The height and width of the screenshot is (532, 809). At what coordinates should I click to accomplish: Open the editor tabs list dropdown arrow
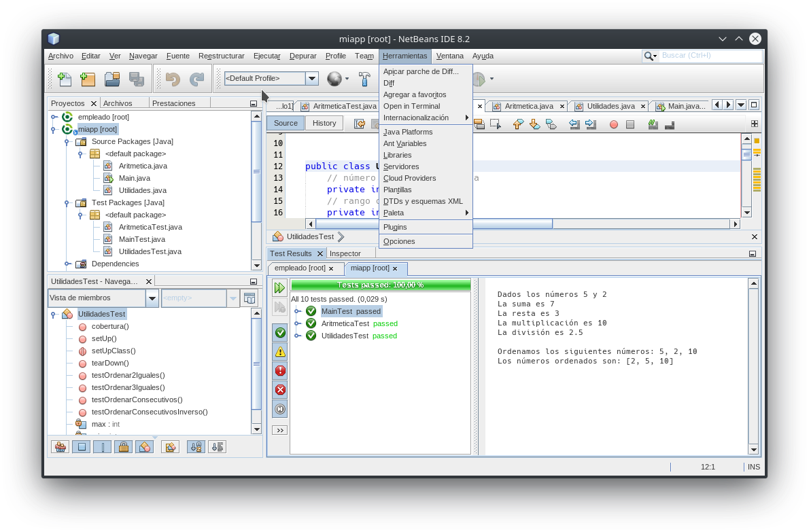[x=741, y=105]
